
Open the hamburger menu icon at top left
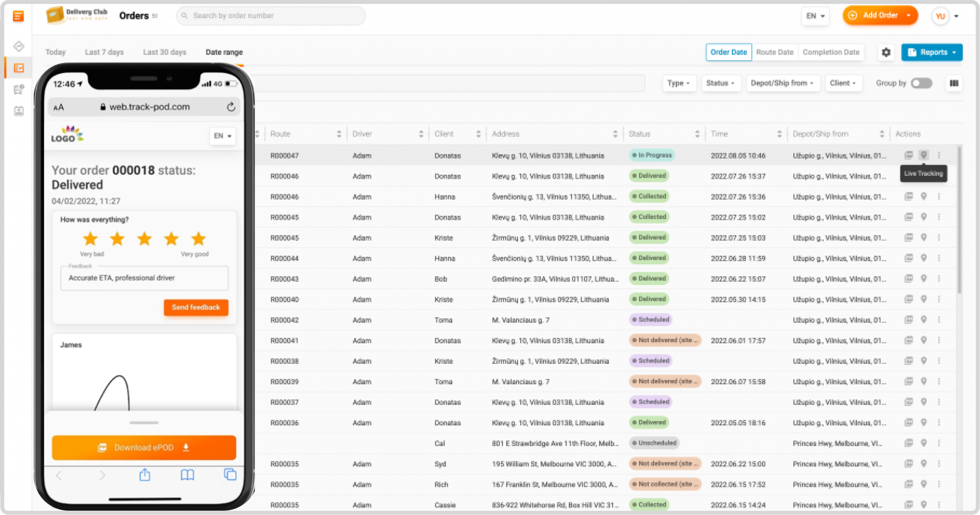pyautogui.click(x=18, y=16)
